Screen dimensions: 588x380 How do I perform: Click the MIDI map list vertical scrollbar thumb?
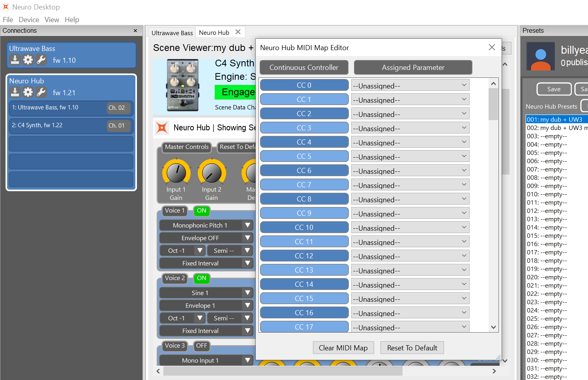pyautogui.click(x=493, y=104)
